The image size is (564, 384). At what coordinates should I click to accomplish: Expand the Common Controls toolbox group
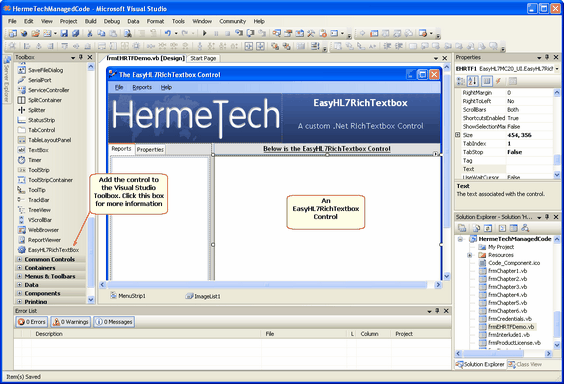[20, 259]
